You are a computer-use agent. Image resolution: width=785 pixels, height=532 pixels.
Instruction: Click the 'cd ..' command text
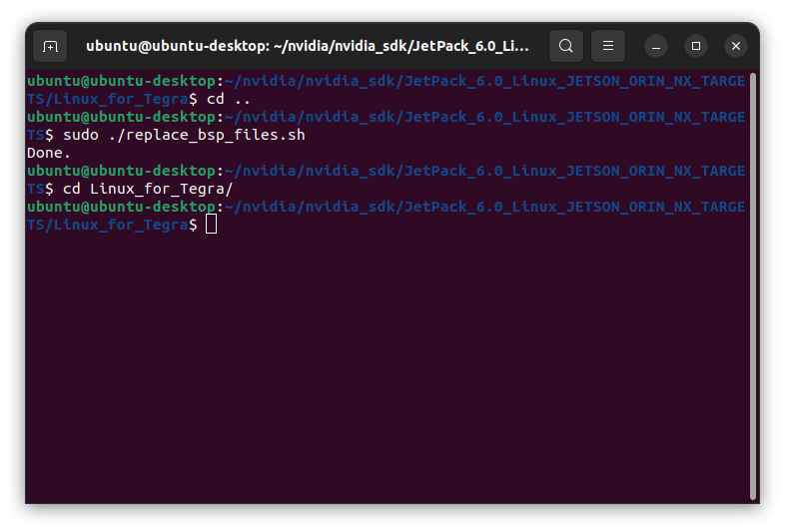pyautogui.click(x=229, y=99)
